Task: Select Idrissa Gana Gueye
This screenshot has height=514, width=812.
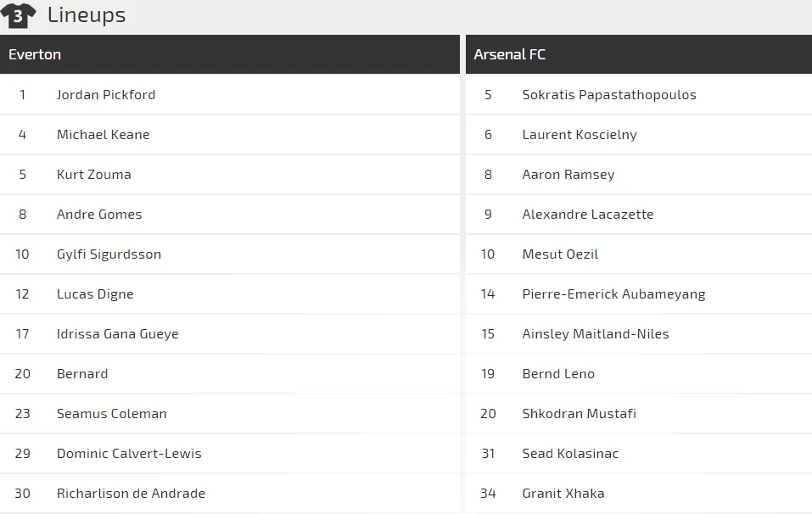Action: (x=118, y=334)
